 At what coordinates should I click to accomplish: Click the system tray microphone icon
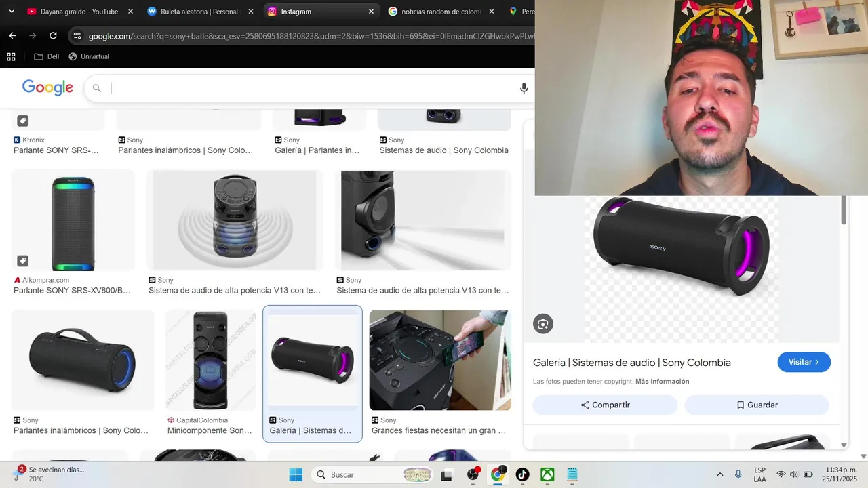pos(738,474)
